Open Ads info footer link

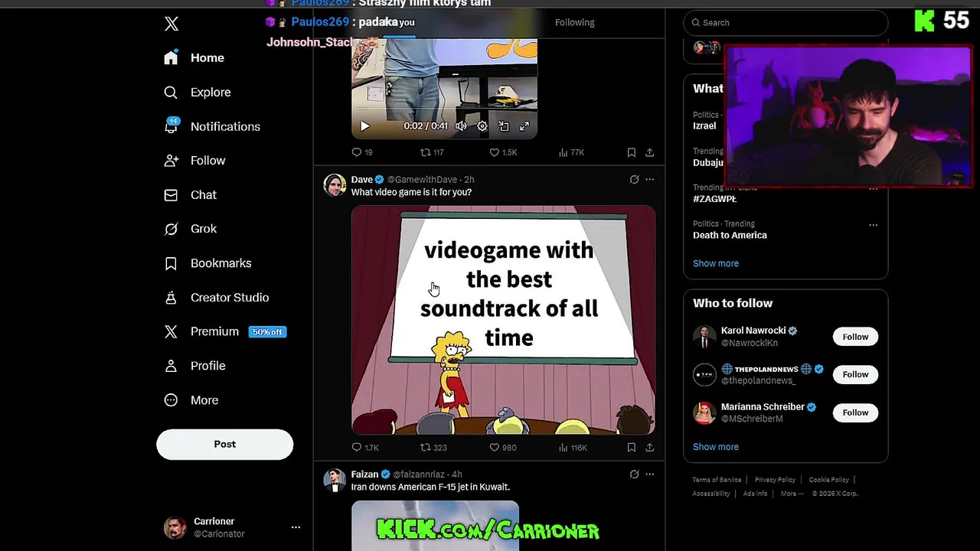[755, 494]
